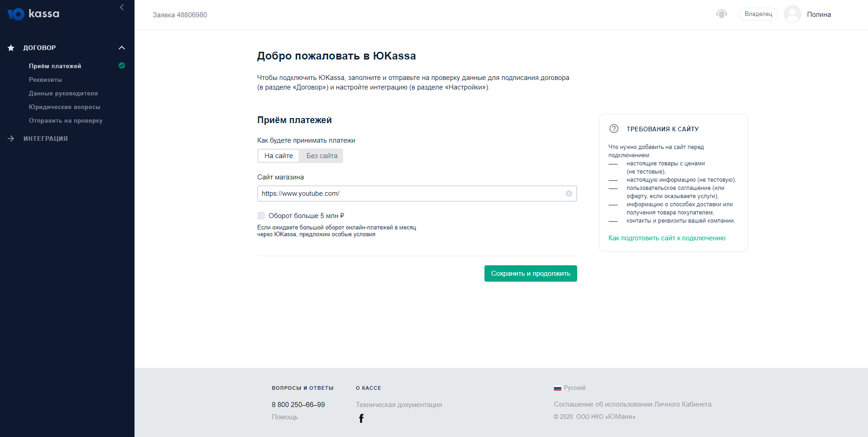Click the username Полина
Viewport: 868px width, 437px height.
pyautogui.click(x=819, y=15)
